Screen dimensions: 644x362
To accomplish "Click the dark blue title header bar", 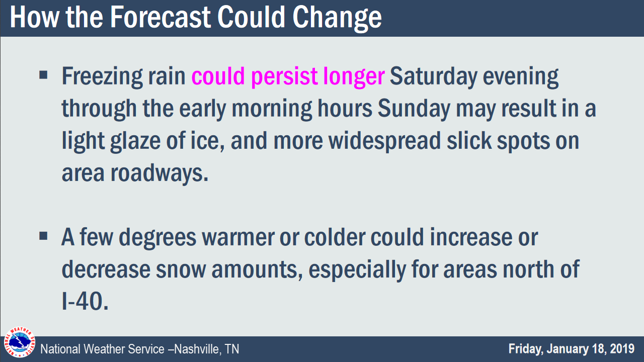I will [322, 18].
